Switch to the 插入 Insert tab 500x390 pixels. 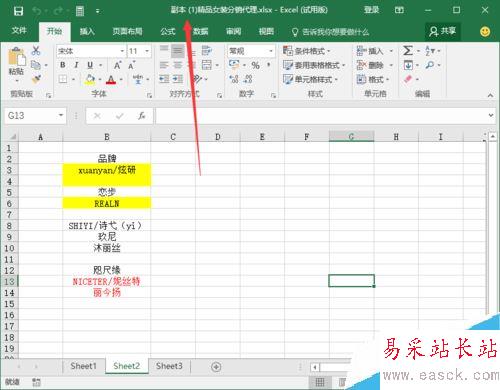click(87, 31)
